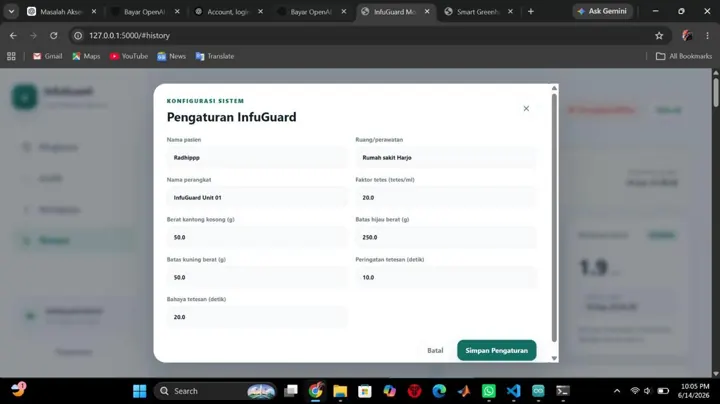
Task: Close the Pengaturan InfuGuard dialog
Action: point(526,109)
